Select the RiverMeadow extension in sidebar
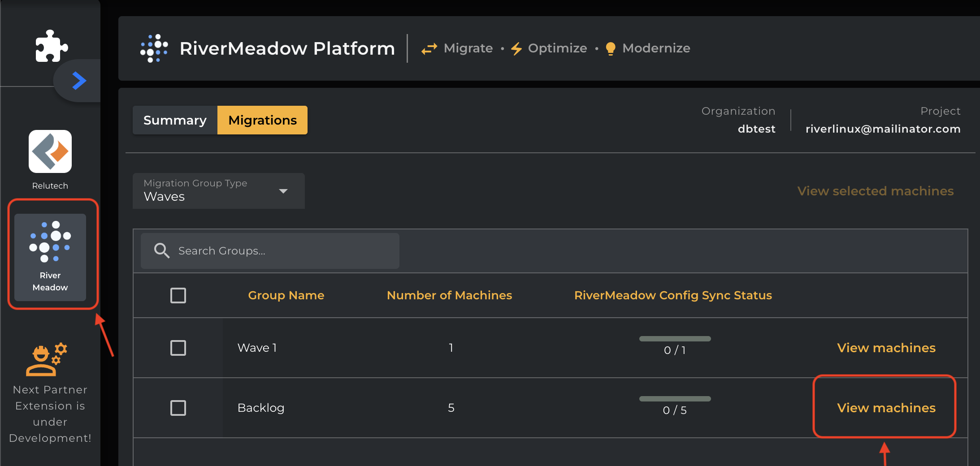The width and height of the screenshot is (980, 466). click(50, 257)
